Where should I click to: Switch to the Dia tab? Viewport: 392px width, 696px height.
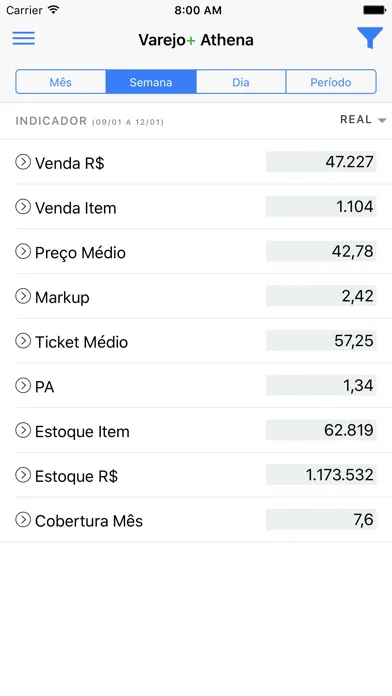(241, 82)
